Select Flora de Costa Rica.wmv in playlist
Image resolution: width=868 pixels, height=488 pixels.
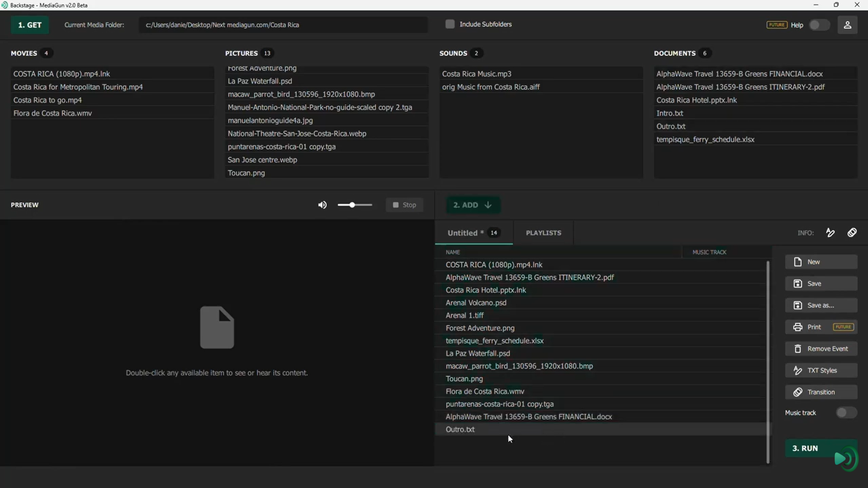coord(600,391)
